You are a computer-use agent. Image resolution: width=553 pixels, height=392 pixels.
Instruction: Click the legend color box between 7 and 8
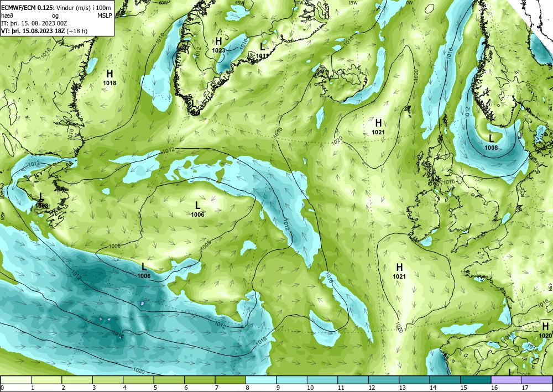pyautogui.click(x=231, y=380)
